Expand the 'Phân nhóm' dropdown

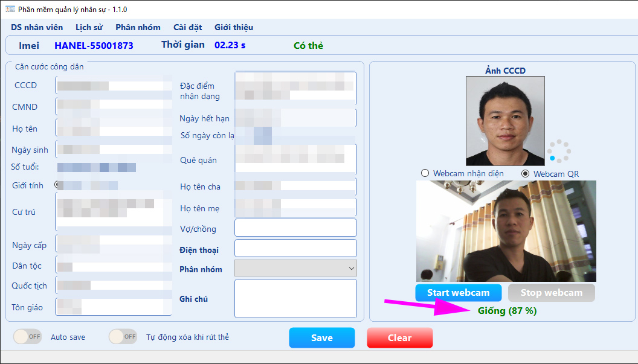coord(295,268)
